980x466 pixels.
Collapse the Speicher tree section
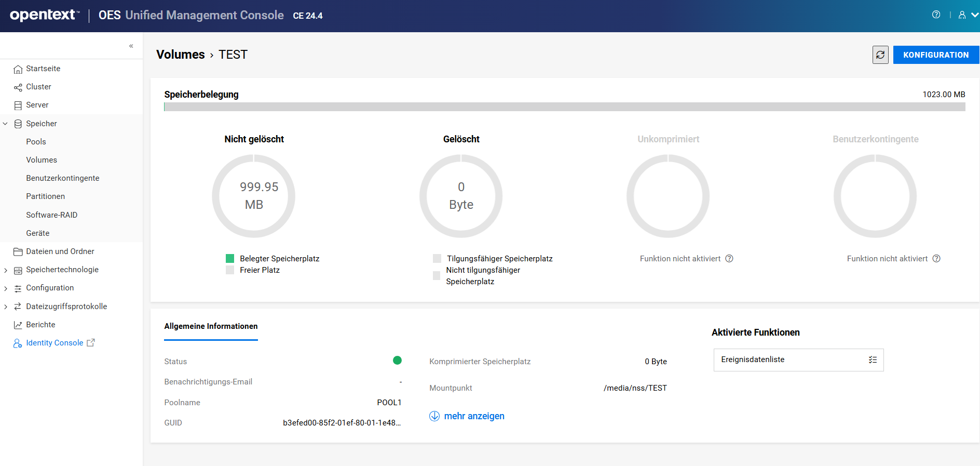tap(5, 124)
